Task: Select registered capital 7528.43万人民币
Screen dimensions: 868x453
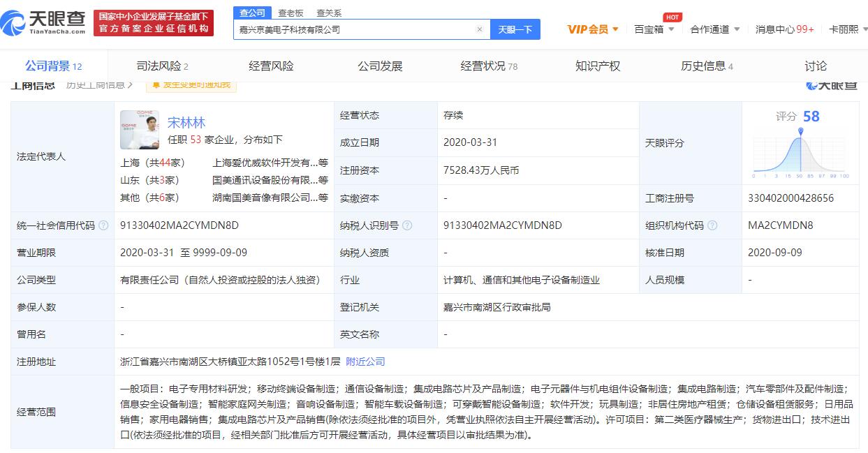Action: click(x=481, y=170)
